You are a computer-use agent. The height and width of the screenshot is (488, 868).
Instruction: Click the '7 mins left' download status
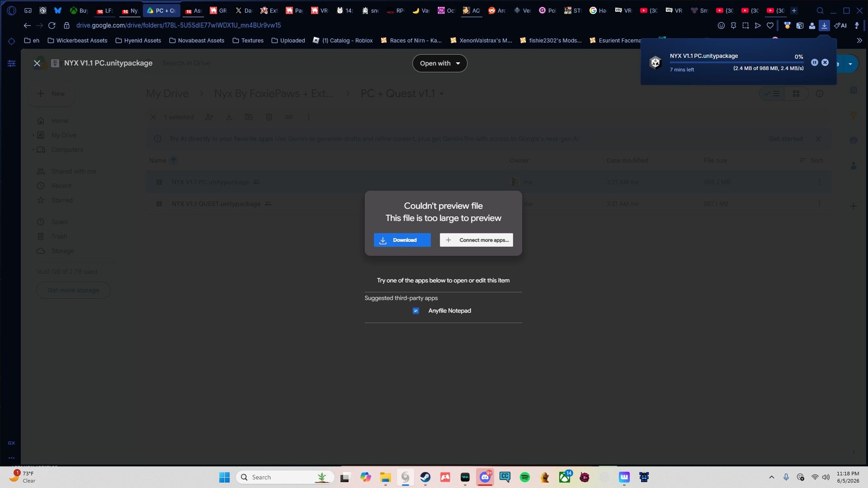[x=682, y=70]
